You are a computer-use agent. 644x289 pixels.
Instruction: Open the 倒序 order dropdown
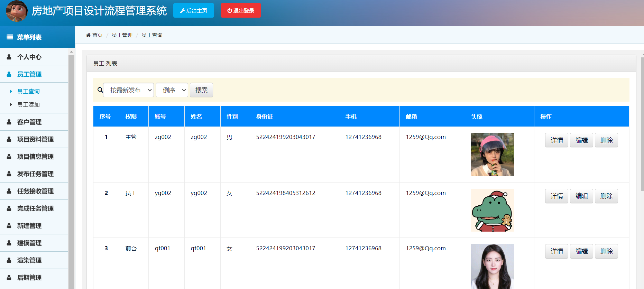(172, 90)
